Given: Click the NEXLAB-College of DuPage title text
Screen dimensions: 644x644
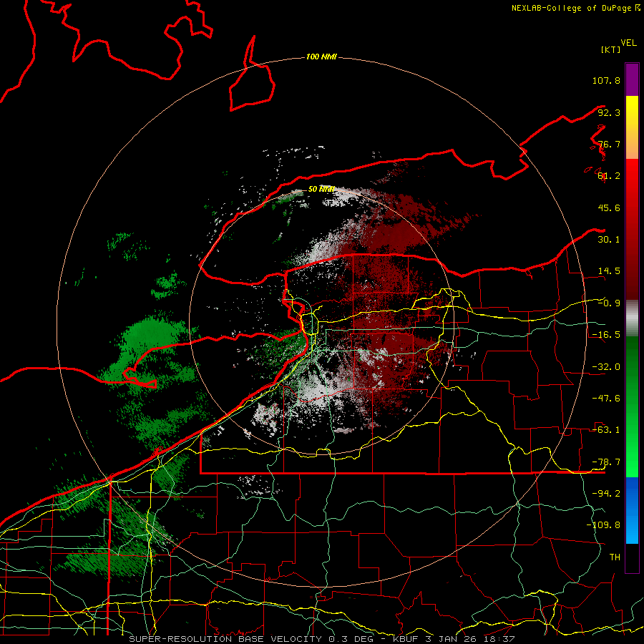Looking at the screenshot, I should 575,8.
